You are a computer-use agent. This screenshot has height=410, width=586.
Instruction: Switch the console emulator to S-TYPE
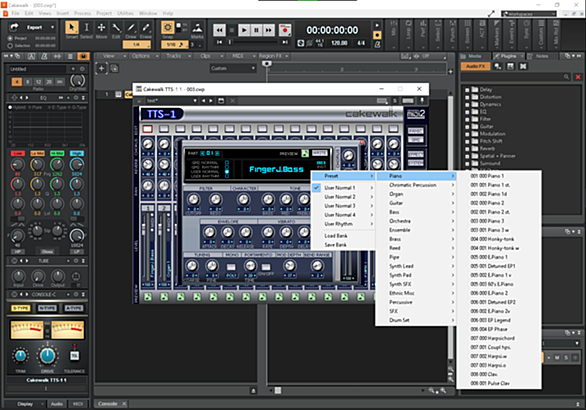point(21,308)
